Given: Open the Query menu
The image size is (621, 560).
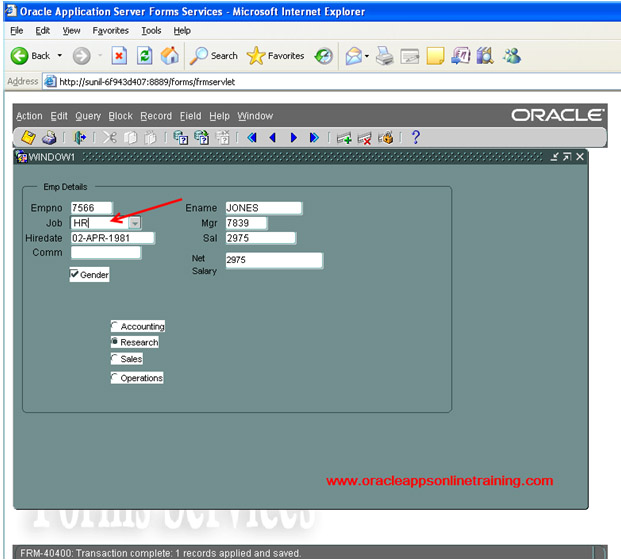Looking at the screenshot, I should [87, 116].
